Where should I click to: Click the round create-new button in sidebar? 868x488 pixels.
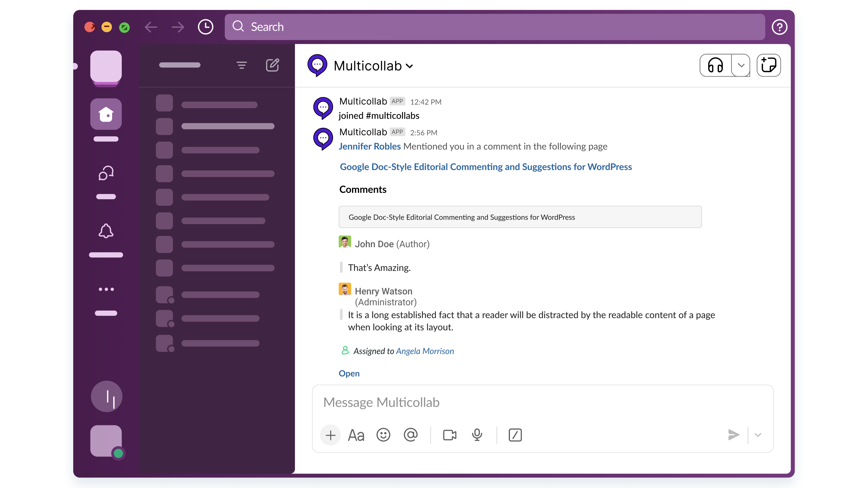click(x=106, y=396)
